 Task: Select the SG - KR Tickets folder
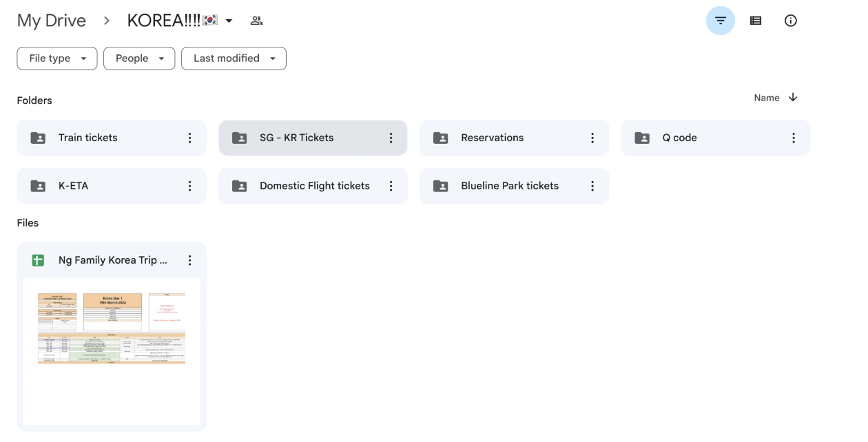[x=313, y=138]
